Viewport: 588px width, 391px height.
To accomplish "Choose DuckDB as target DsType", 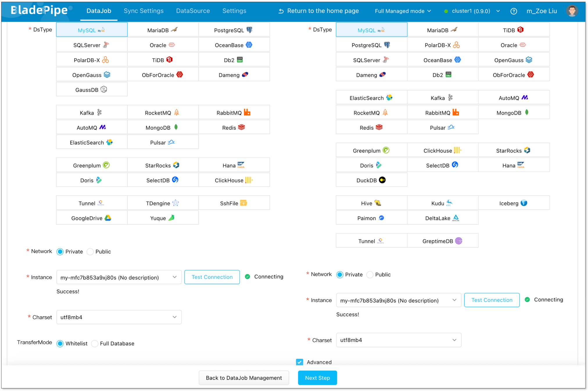I will (371, 180).
